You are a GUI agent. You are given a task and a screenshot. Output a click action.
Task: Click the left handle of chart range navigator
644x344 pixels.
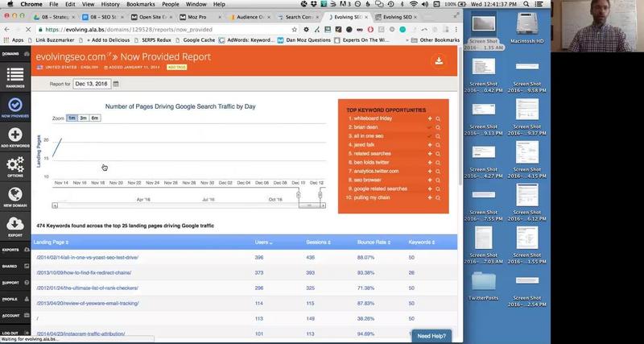pos(299,194)
